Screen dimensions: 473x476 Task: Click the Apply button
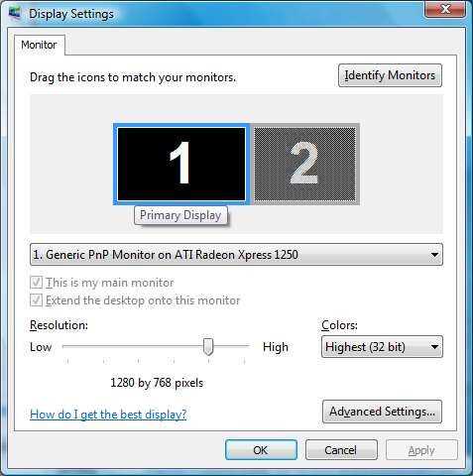click(421, 450)
